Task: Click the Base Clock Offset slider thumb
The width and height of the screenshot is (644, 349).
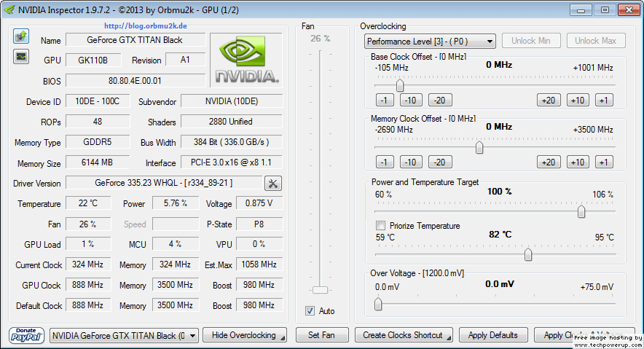Action: coord(400,85)
